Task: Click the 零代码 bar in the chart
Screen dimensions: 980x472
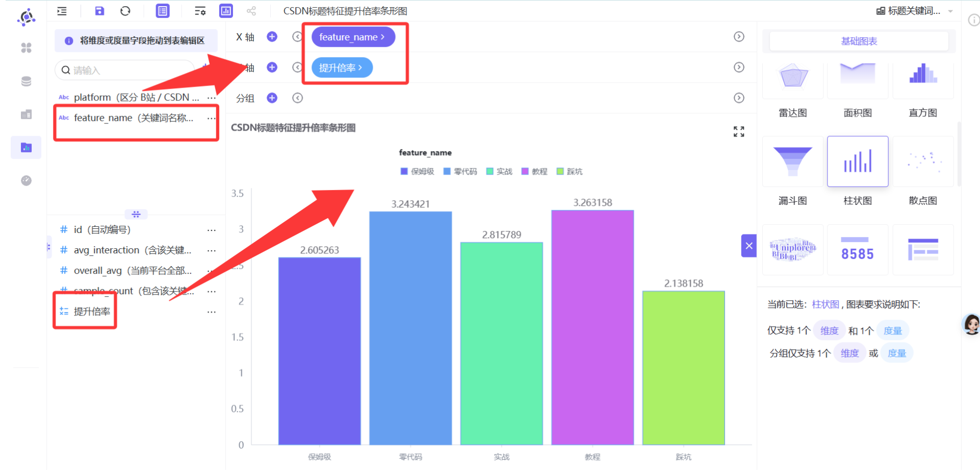Action: tap(410, 328)
